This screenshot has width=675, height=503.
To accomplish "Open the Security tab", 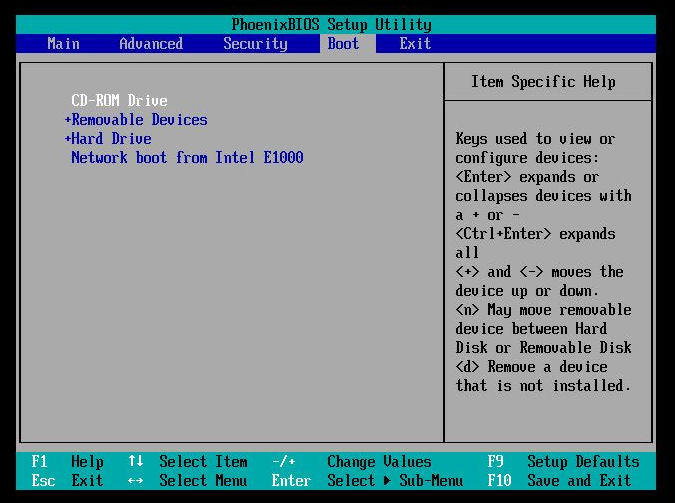I will (x=255, y=44).
